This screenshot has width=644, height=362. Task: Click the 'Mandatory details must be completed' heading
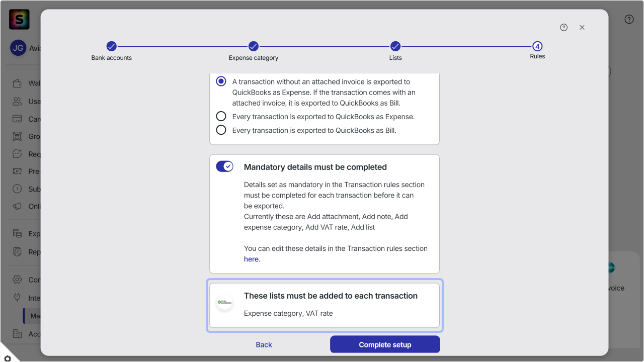tap(315, 167)
